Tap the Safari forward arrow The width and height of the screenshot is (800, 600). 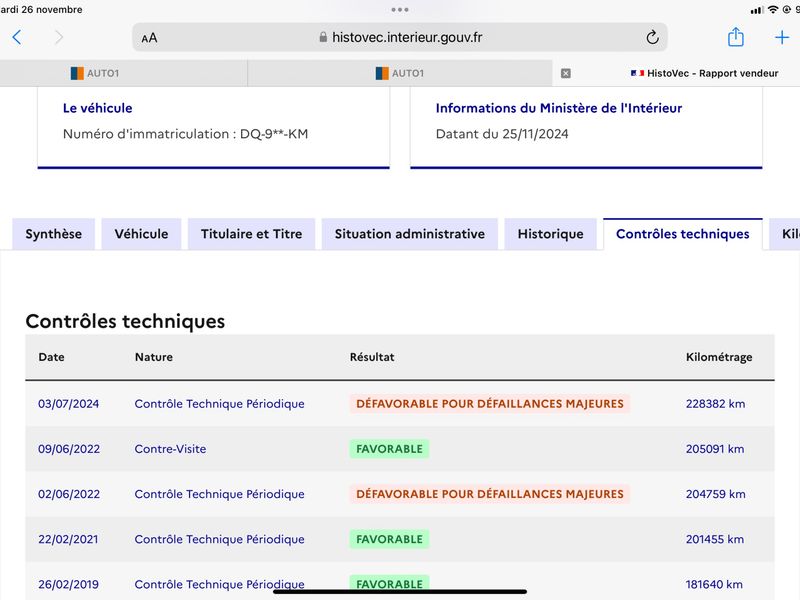pos(59,37)
